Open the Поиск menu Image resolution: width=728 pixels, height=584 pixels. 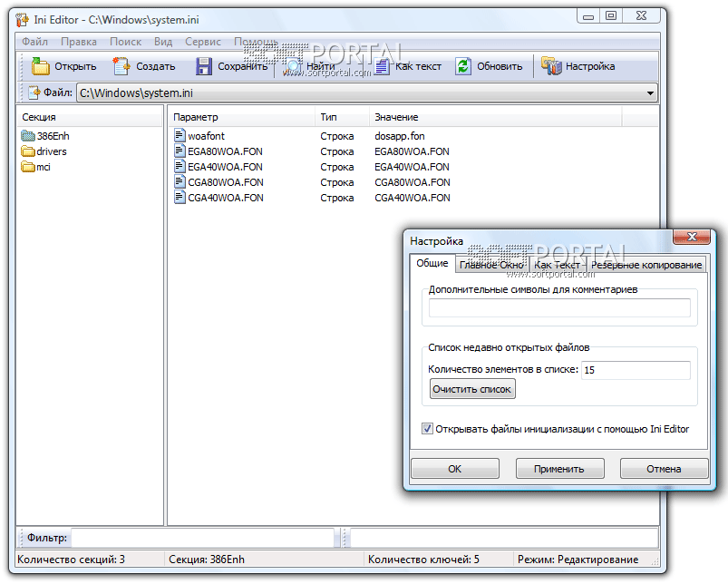point(125,42)
